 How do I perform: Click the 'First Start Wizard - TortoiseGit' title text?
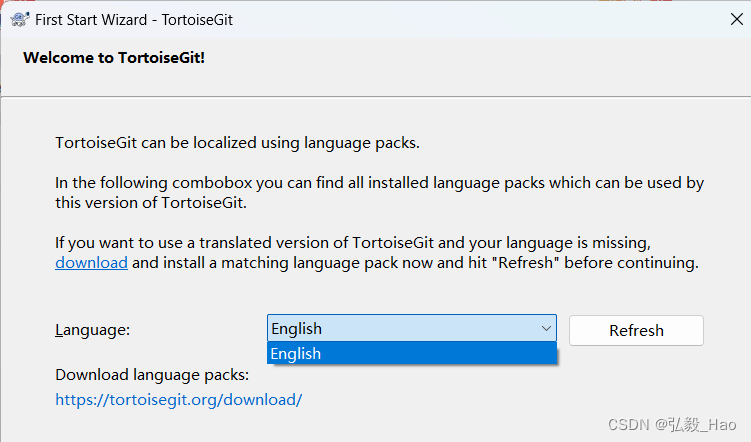coord(135,19)
